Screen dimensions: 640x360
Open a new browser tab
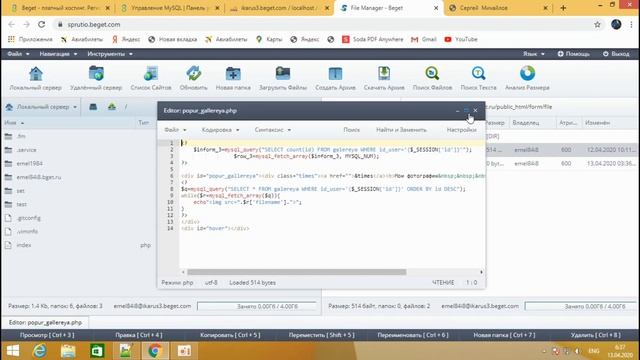coord(563,8)
